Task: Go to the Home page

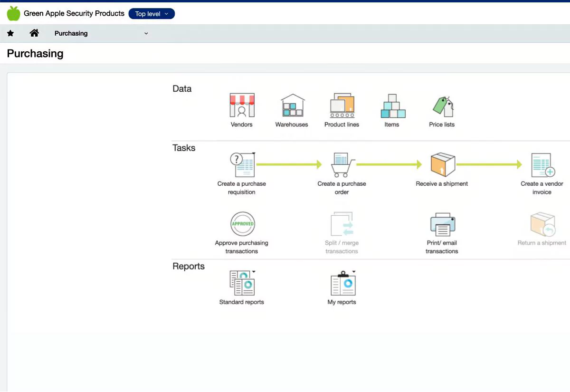Action: coord(34,33)
